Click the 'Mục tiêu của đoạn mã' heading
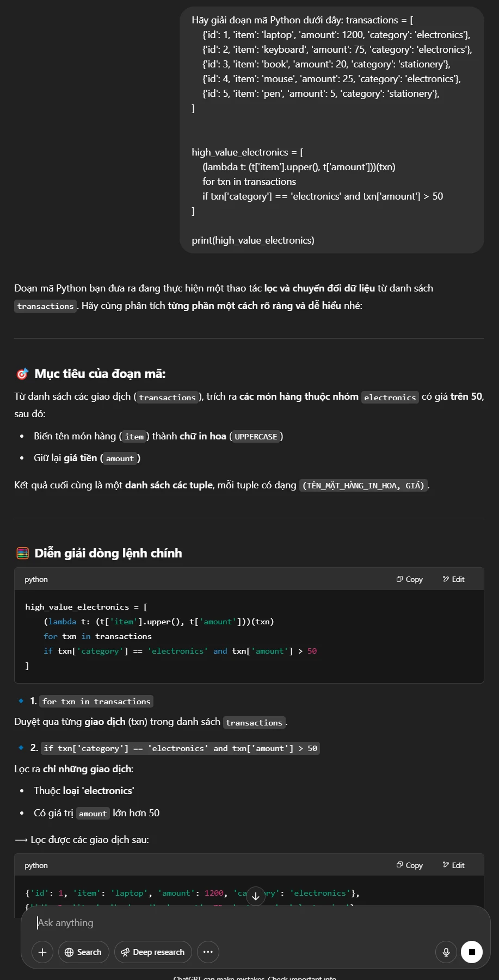The height and width of the screenshot is (980, 499). (100, 374)
